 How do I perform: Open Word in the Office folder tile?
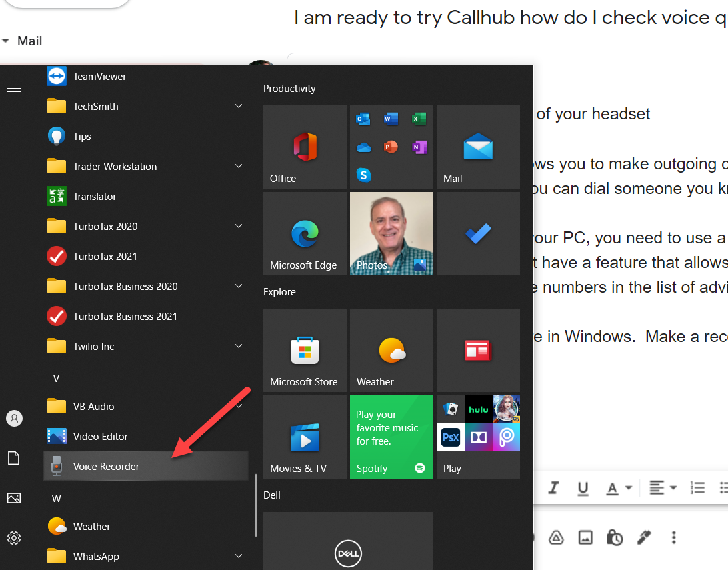391,119
